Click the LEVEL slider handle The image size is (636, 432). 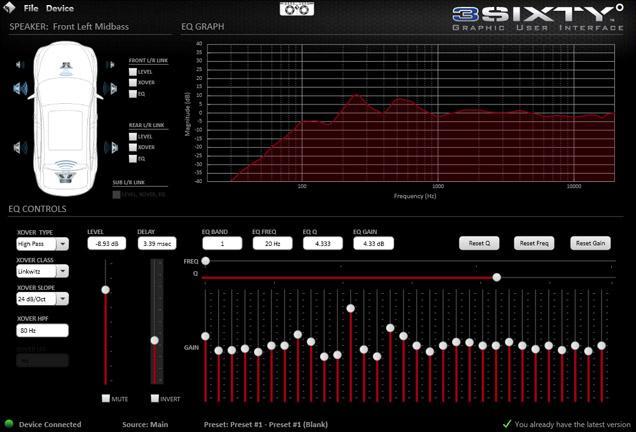click(106, 289)
